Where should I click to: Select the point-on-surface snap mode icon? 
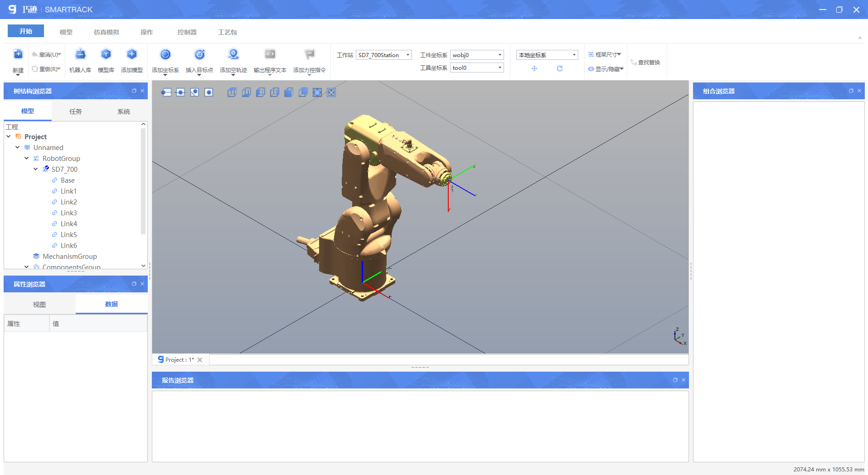pyautogui.click(x=194, y=92)
